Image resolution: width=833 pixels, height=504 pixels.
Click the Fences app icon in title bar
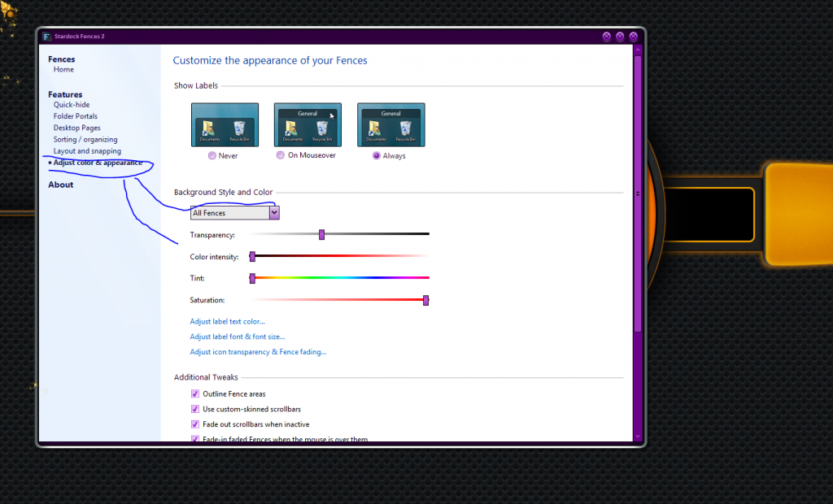click(x=46, y=37)
